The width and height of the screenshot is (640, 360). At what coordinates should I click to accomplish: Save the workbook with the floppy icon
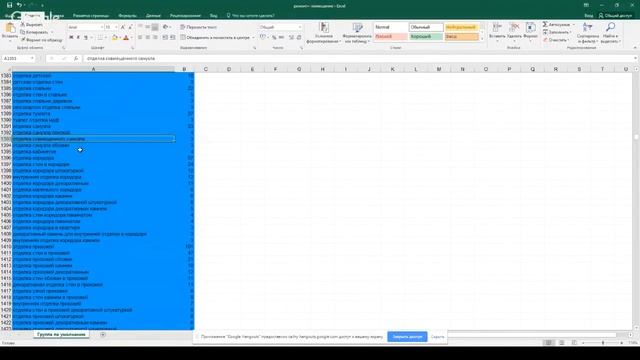[x=9, y=5]
